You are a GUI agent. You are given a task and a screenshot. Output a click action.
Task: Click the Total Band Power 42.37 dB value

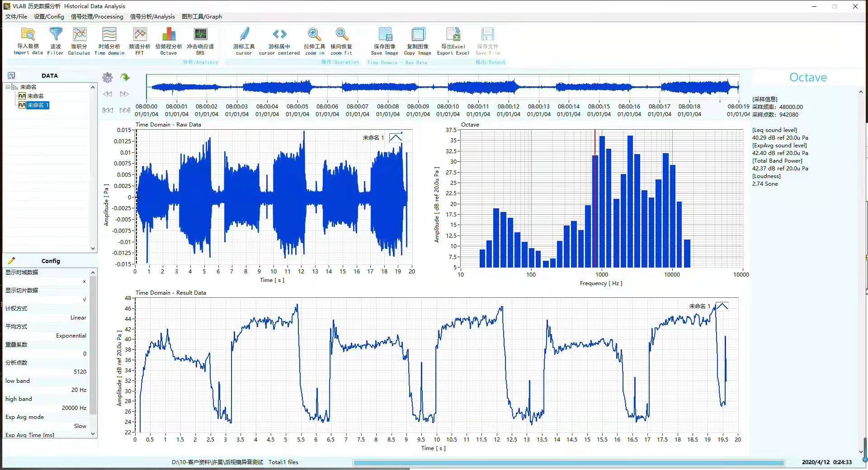point(780,169)
